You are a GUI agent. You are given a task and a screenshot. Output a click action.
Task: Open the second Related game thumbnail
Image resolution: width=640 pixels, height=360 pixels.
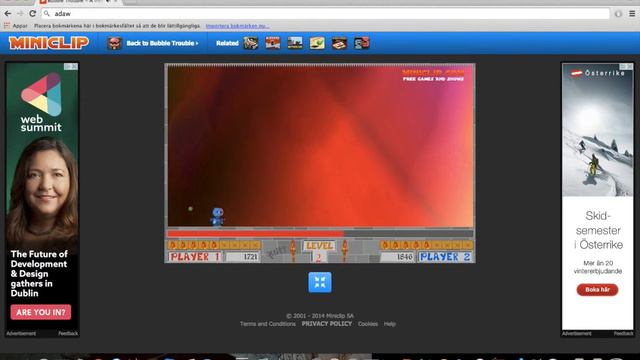pos(273,43)
